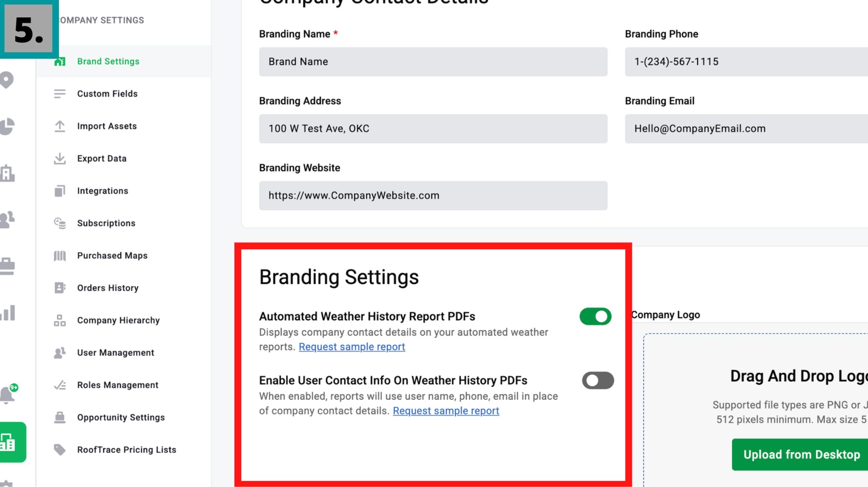Open the contacts people icon in left rail
Screen dimensions: 868x487
pyautogui.click(x=7, y=220)
